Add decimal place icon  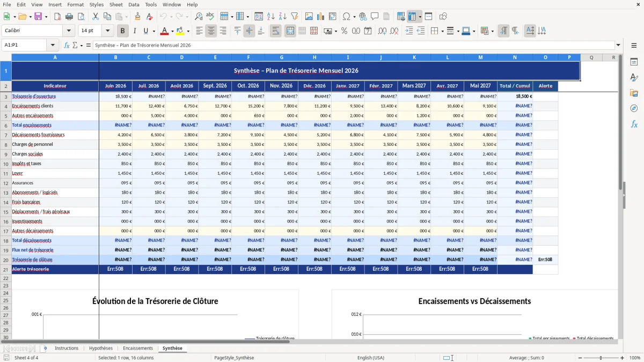point(383,31)
